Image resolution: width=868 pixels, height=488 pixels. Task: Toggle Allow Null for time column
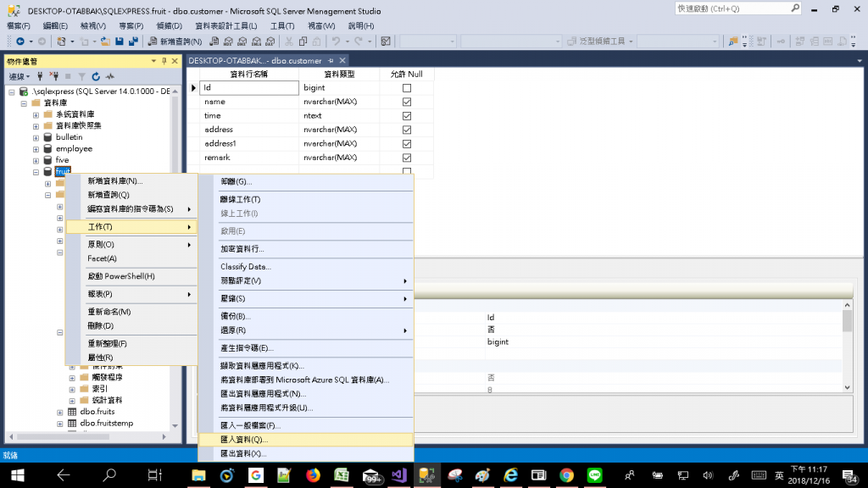[407, 115]
